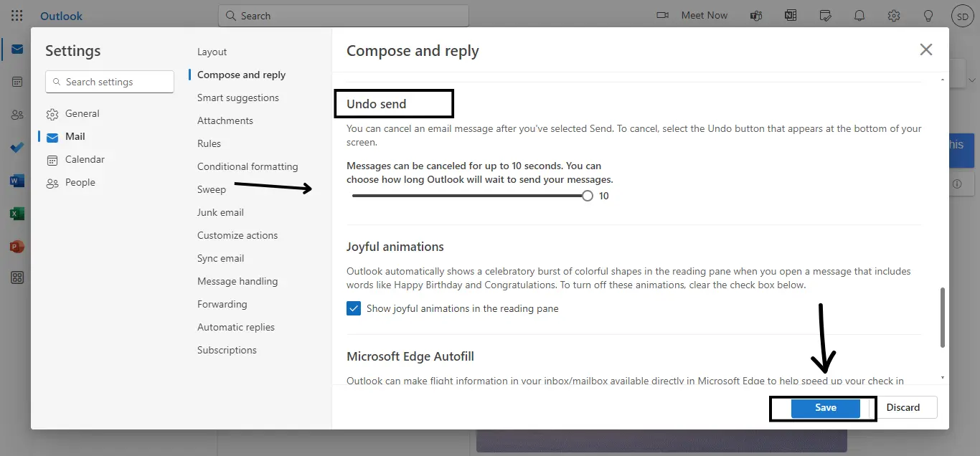
Task: Open Conditional formatting settings
Action: (248, 166)
